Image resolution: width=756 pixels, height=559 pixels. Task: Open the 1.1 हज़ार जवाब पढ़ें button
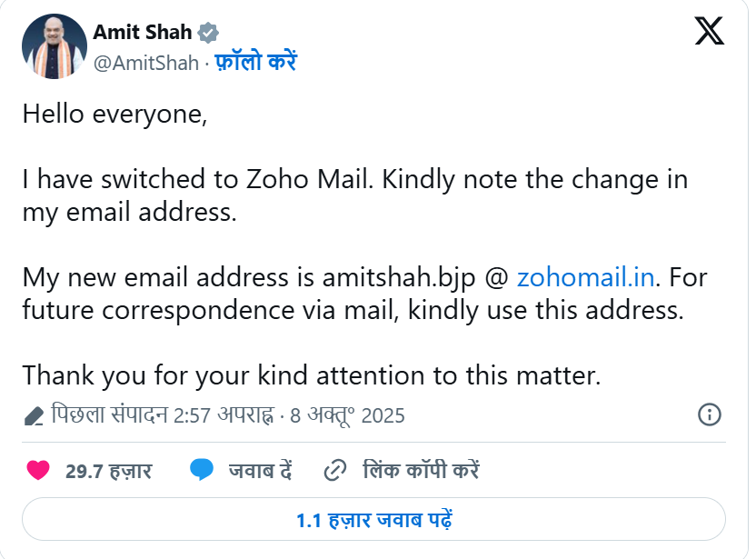[373, 521]
